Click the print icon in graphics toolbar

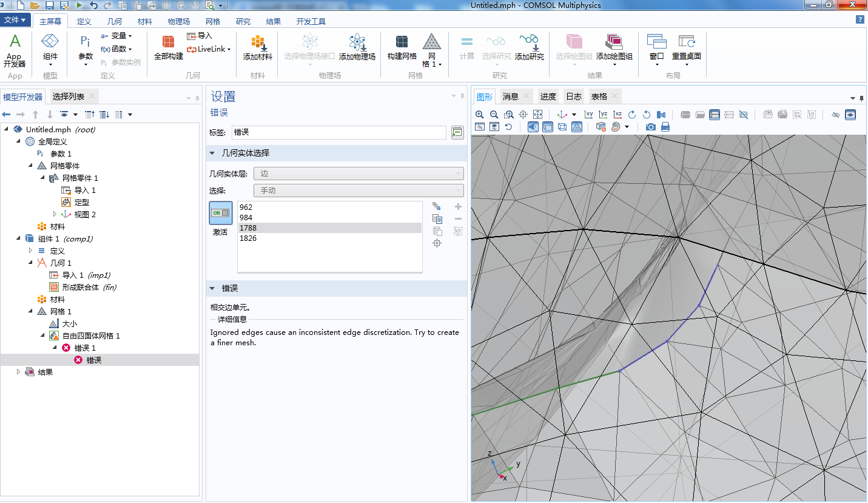[665, 127]
